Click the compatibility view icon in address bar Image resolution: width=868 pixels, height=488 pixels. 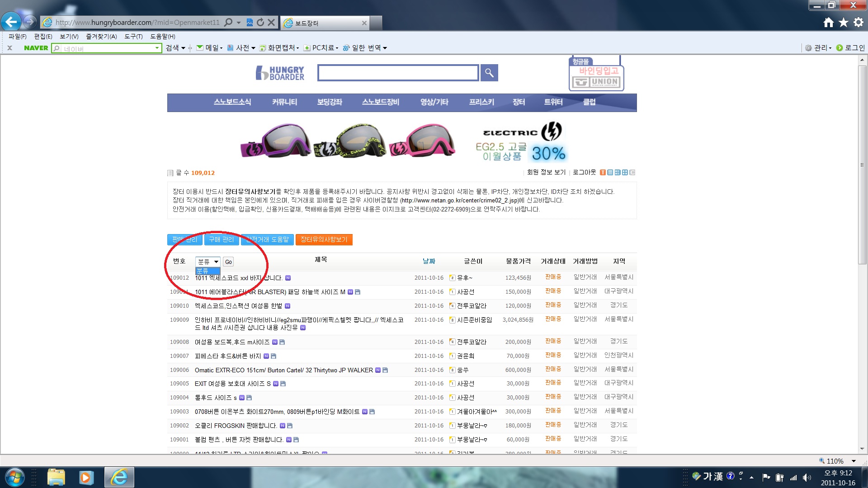[250, 22]
